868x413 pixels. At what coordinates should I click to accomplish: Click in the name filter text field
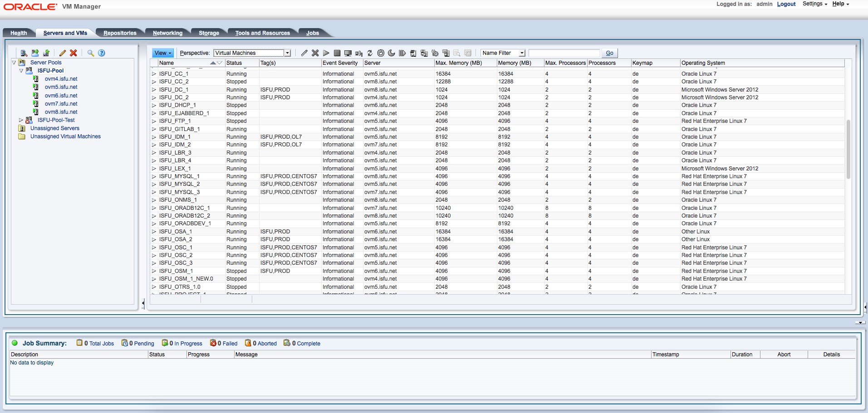(x=564, y=53)
